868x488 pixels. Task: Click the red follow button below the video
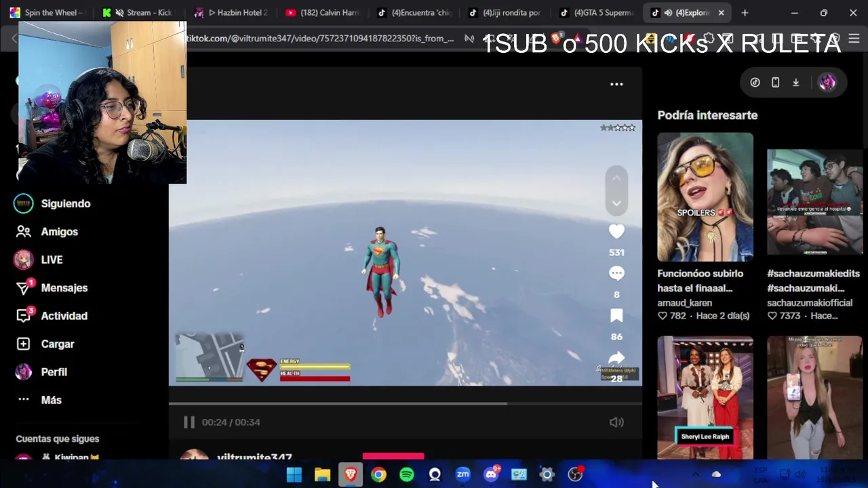point(393,457)
